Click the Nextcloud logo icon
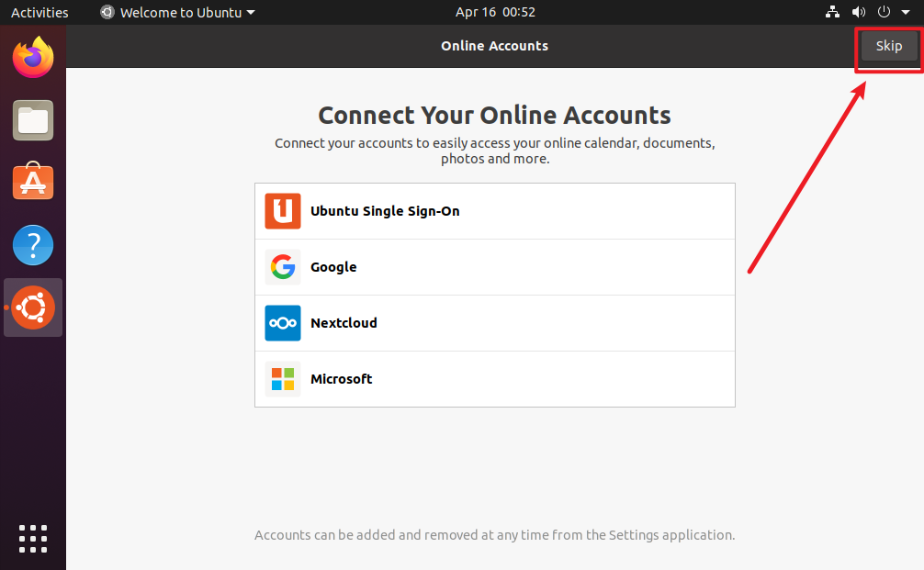The height and width of the screenshot is (570, 924). coord(283,323)
